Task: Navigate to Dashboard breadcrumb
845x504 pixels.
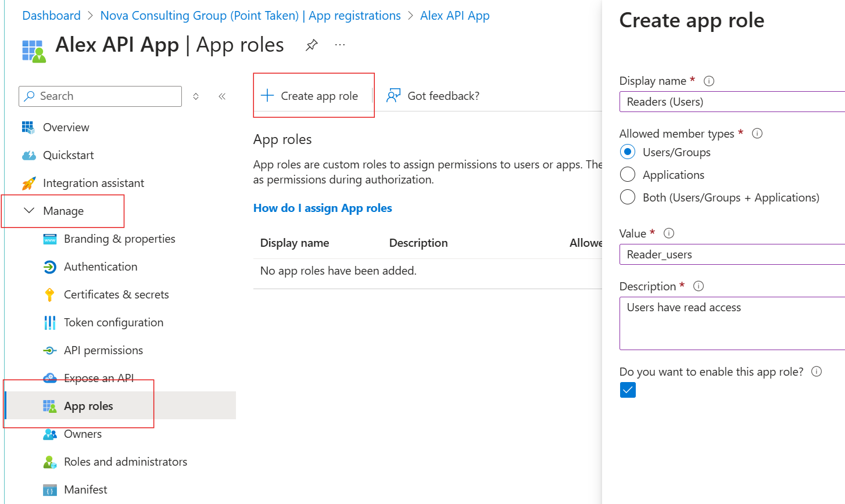Action: pos(51,16)
